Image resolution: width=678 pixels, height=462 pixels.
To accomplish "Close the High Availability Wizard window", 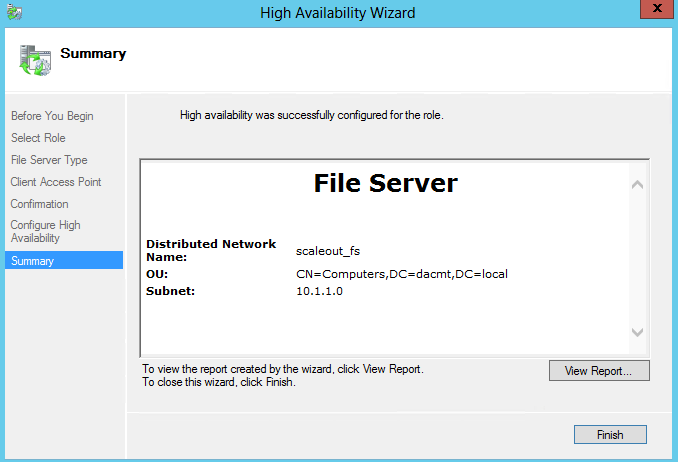I will (657, 9).
